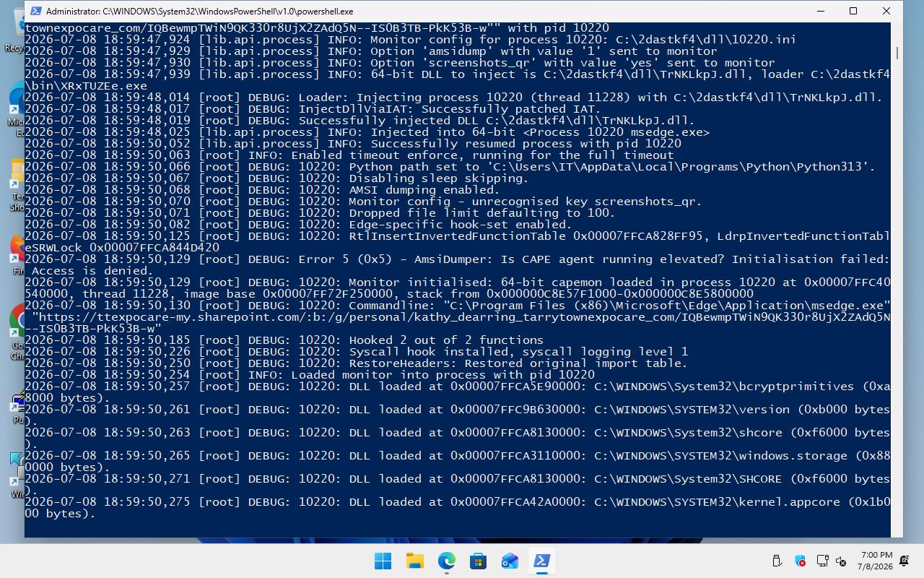Click the 'Injected into 64-bit' log line
924x578 pixels.
click(x=367, y=132)
